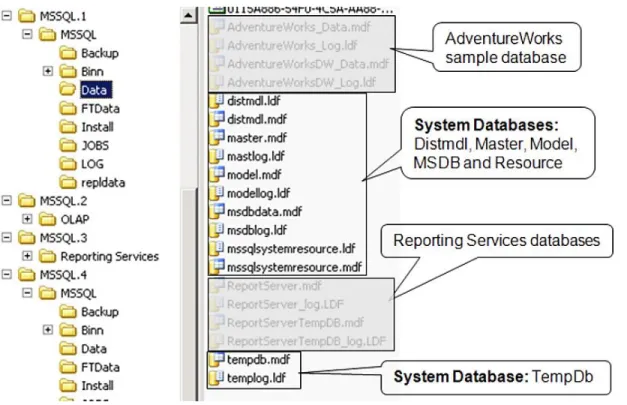Select the Binn label under MSSQL.4

click(x=92, y=330)
